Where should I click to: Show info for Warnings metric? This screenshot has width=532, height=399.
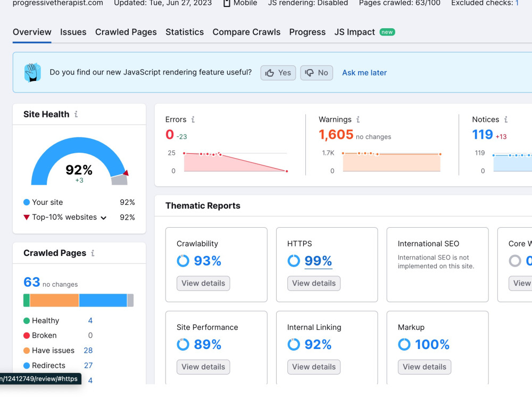coord(358,119)
